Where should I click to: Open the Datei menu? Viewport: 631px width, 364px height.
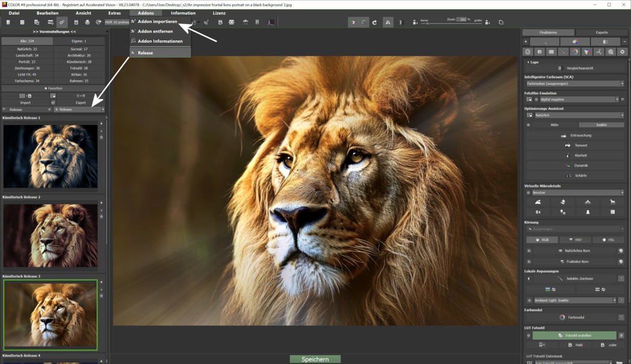(14, 13)
